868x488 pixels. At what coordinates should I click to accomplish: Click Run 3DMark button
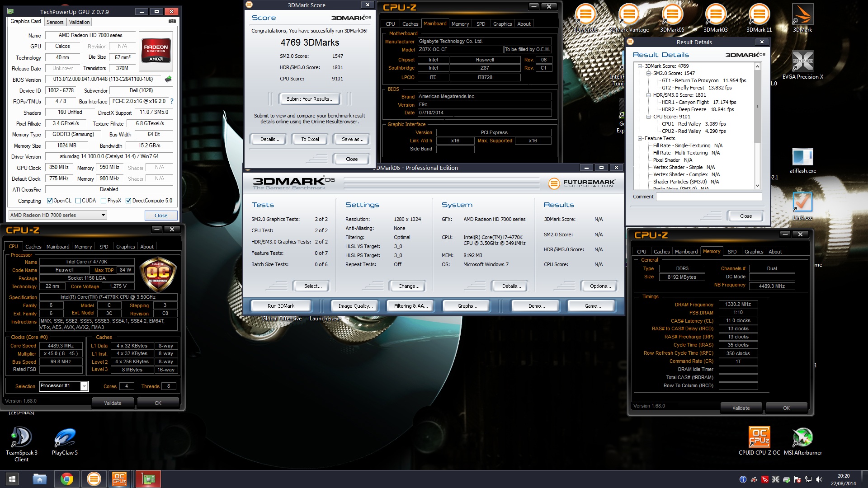pos(281,306)
